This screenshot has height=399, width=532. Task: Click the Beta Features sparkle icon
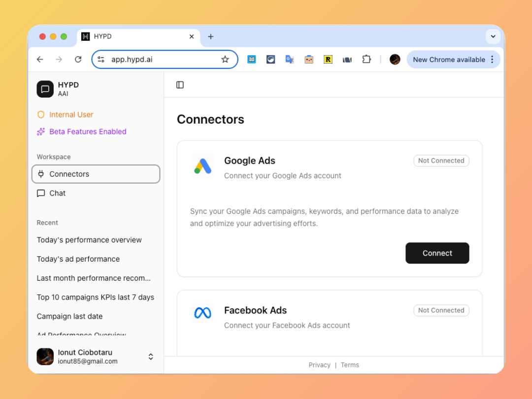tap(41, 132)
